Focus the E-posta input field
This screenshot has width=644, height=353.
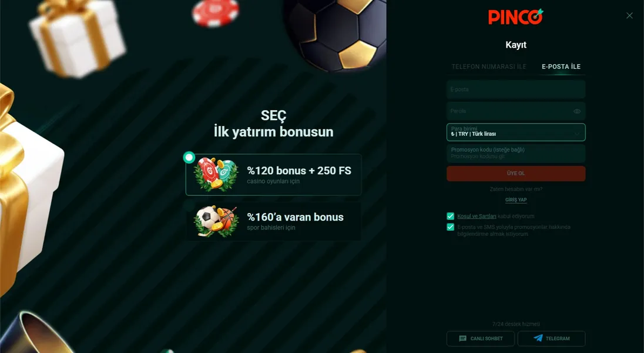tap(516, 89)
